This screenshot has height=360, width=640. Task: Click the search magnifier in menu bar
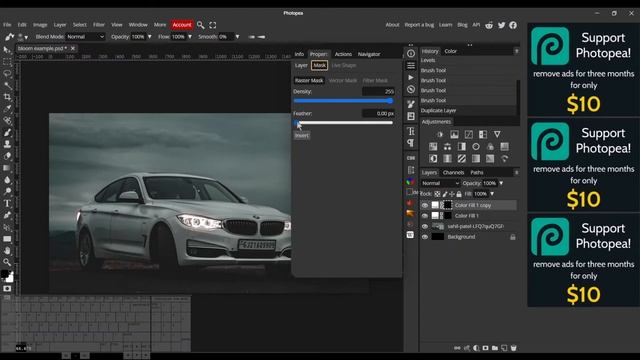pos(200,25)
